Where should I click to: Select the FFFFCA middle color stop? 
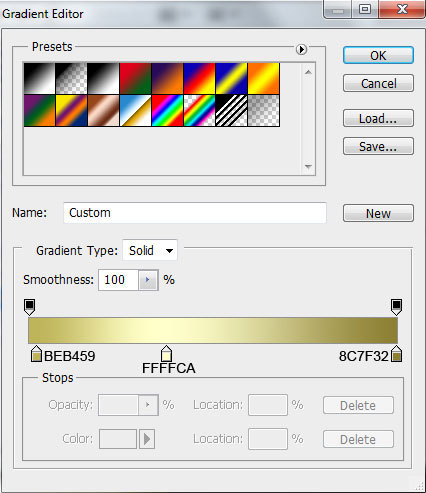click(166, 354)
